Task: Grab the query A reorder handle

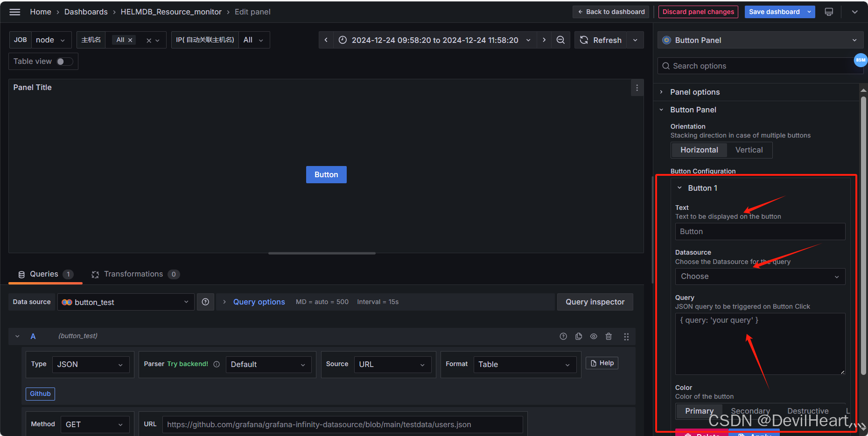Action: click(626, 337)
